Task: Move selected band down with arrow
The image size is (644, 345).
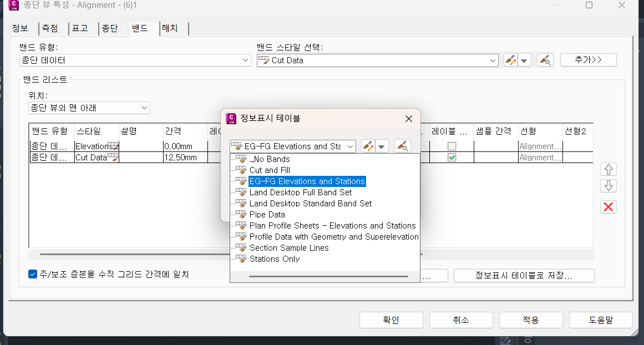Action: 608,186
